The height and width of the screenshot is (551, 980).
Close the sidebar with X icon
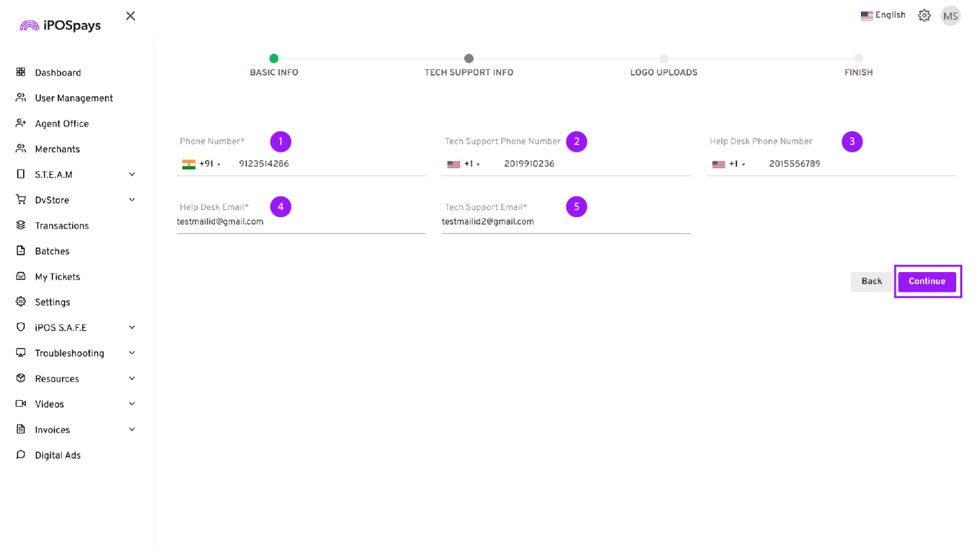tap(131, 16)
